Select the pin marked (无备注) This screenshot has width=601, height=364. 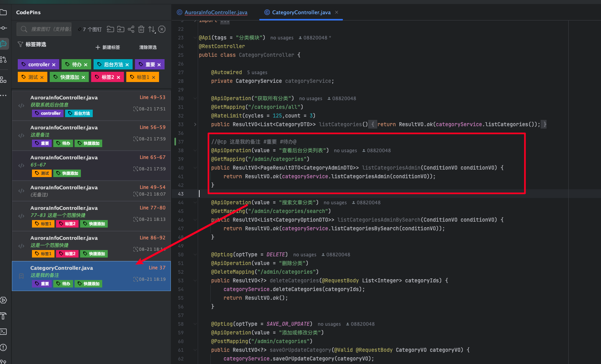coord(91,191)
